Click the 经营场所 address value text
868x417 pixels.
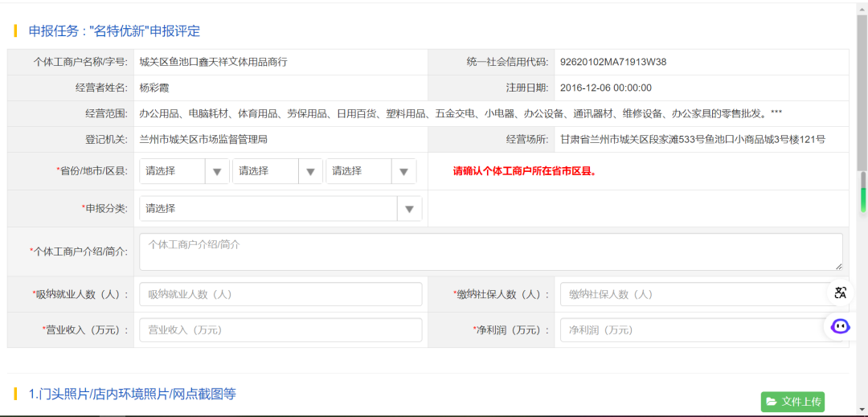692,139
